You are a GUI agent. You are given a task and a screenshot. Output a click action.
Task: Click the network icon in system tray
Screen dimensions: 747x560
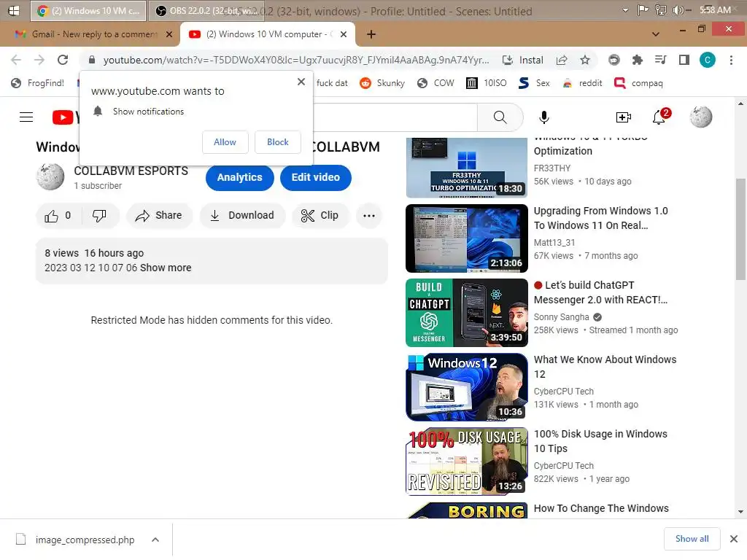[x=661, y=10]
